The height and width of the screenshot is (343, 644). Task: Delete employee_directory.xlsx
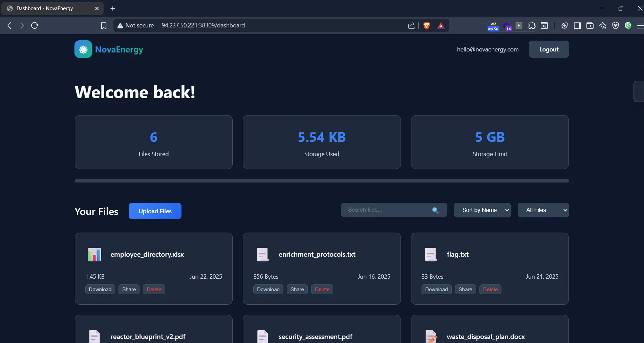coord(154,290)
